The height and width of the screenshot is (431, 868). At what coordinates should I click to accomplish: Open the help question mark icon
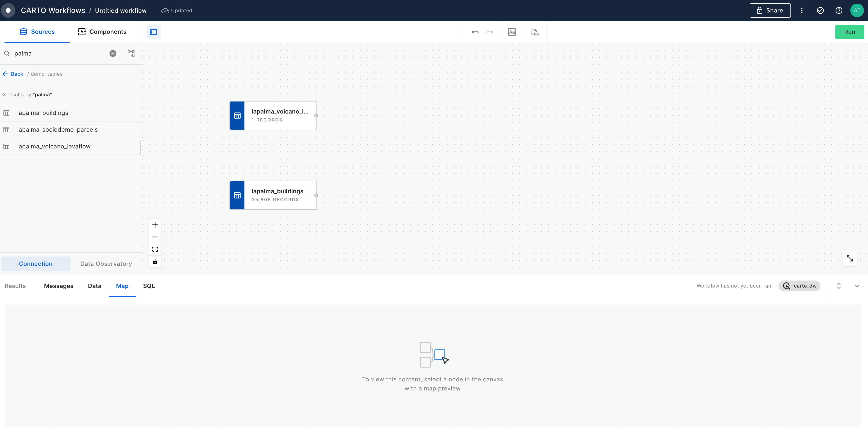(839, 10)
